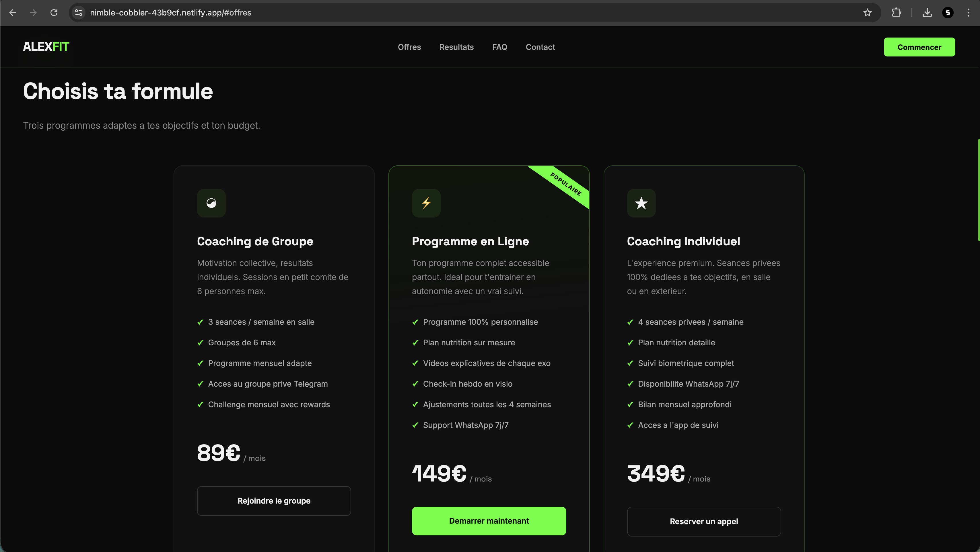Open the extensions puzzle icon

pyautogui.click(x=896, y=13)
